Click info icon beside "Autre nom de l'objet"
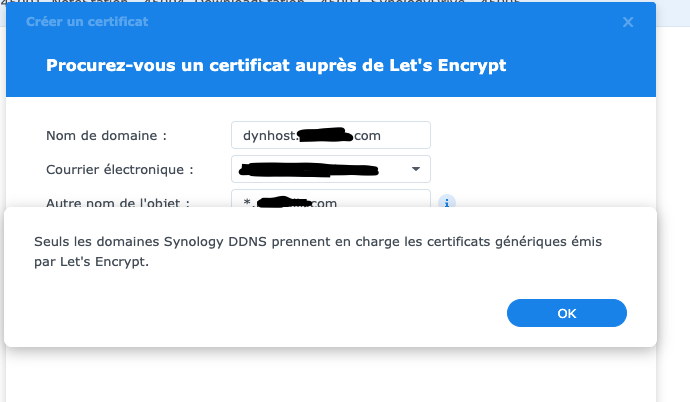 click(x=447, y=202)
